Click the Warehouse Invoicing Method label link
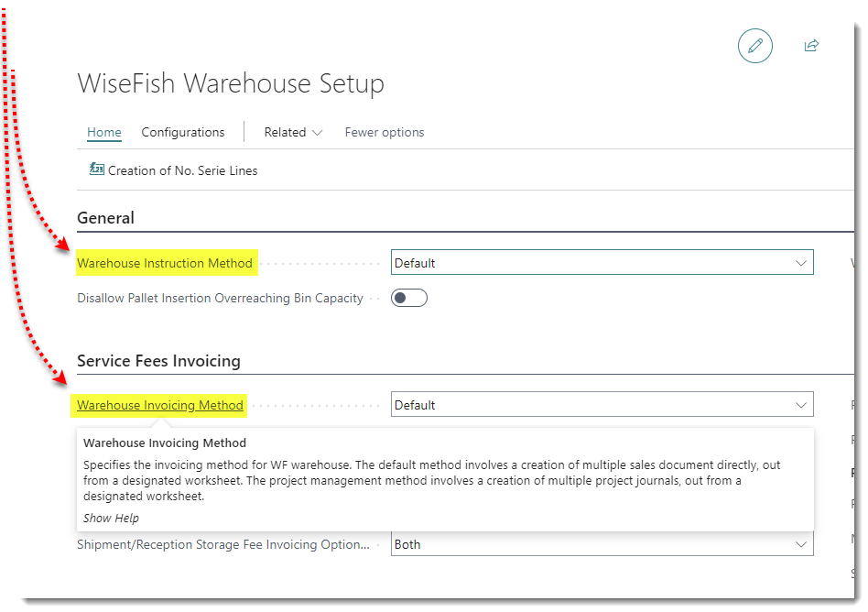868x612 pixels. (x=160, y=405)
